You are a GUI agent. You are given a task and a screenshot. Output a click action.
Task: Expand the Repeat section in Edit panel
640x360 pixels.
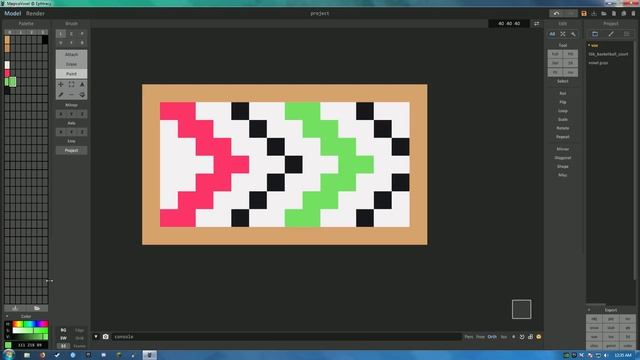(563, 137)
